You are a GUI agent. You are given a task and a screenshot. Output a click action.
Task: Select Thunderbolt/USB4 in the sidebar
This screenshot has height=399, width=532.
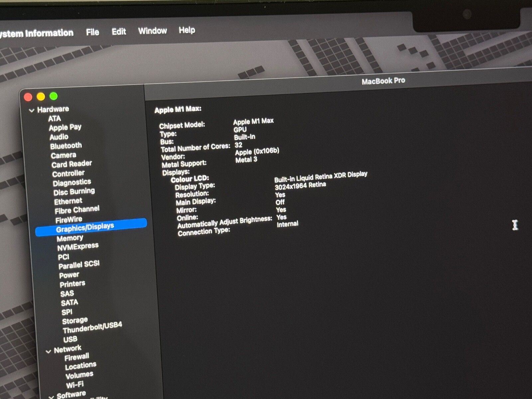[92, 328]
